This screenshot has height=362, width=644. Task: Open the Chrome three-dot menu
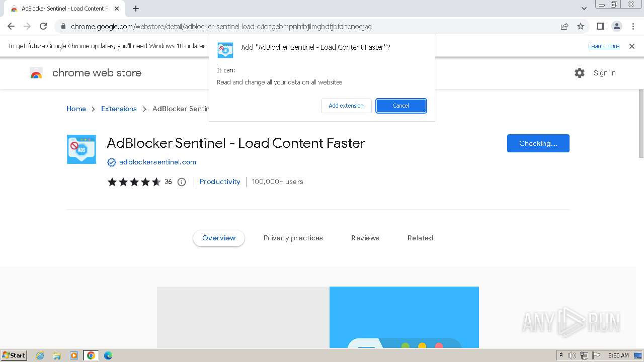click(633, 26)
